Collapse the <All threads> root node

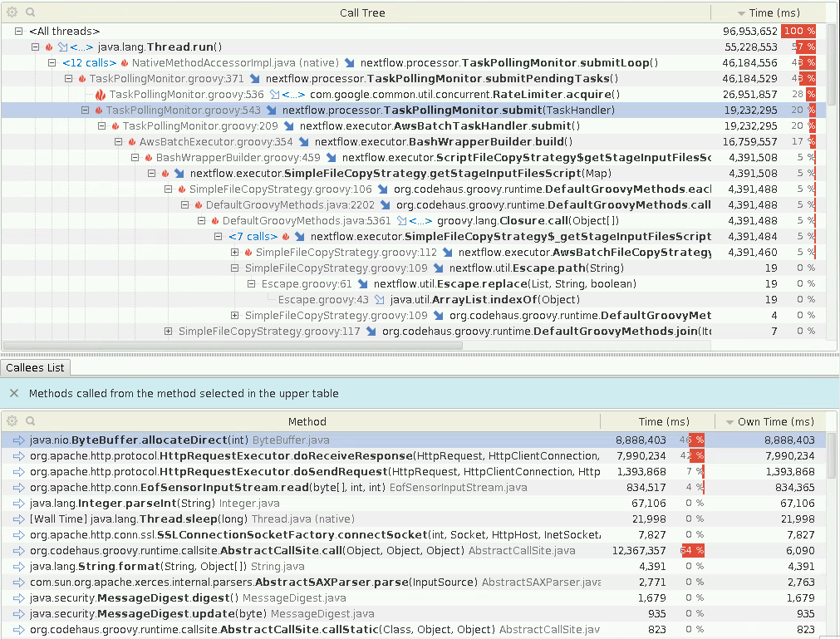(x=18, y=31)
